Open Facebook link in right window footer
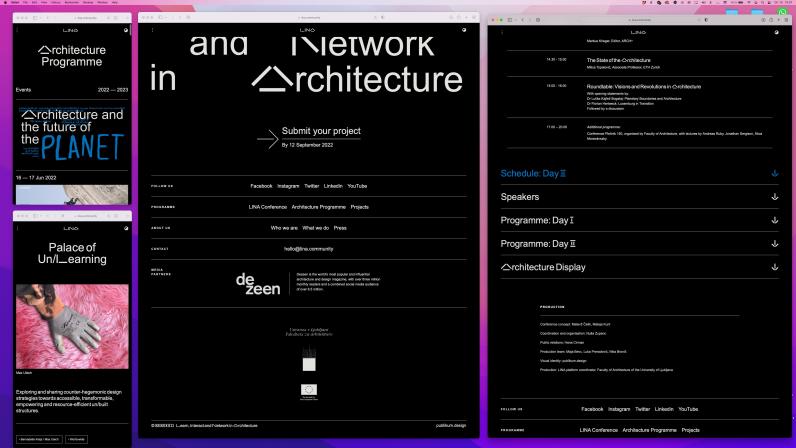The image size is (796, 448). tap(592, 409)
